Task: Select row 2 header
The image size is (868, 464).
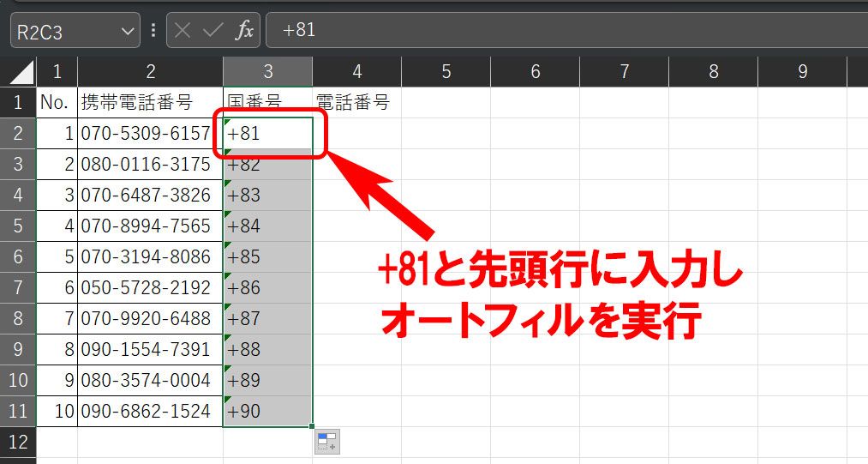Action: (18, 133)
